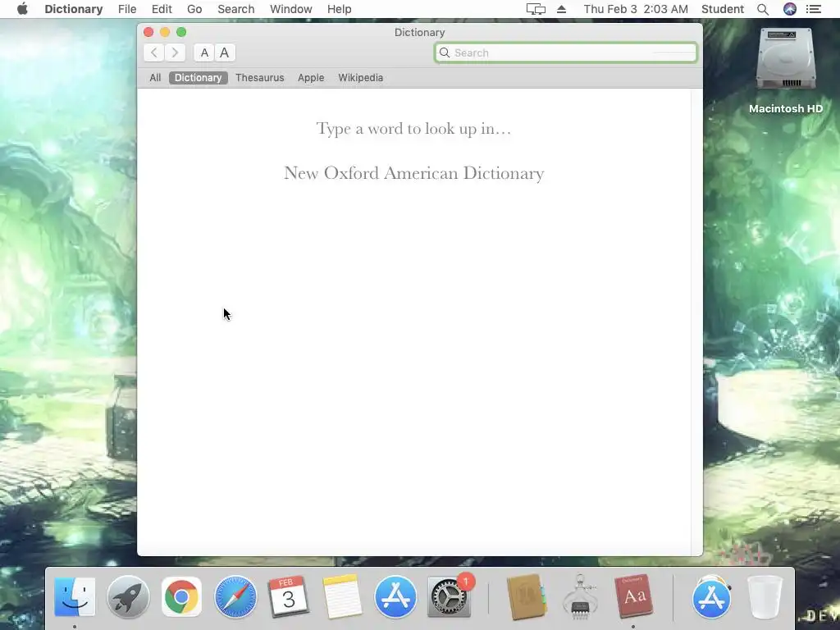
Task: Open the Dictionary app menu
Action: click(73, 9)
